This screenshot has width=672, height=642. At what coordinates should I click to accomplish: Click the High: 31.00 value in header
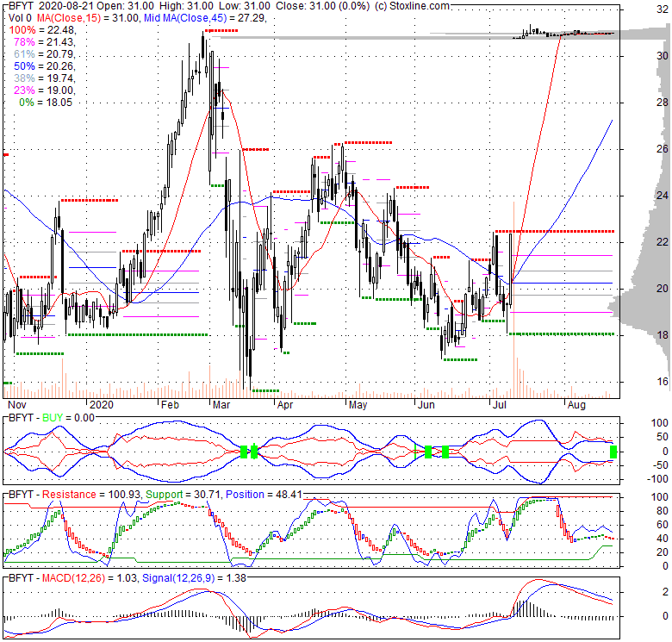click(186, 6)
